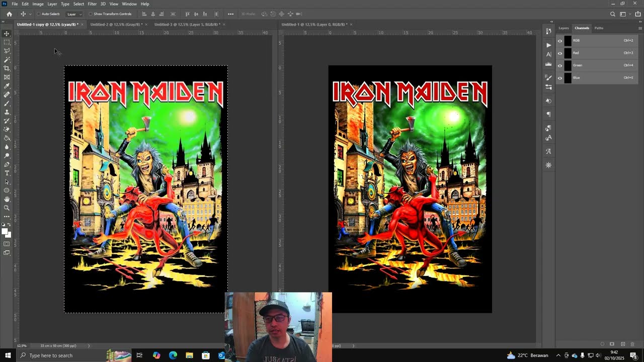Select the Polygonal Lasso tool
The width and height of the screenshot is (644, 362).
7,51
